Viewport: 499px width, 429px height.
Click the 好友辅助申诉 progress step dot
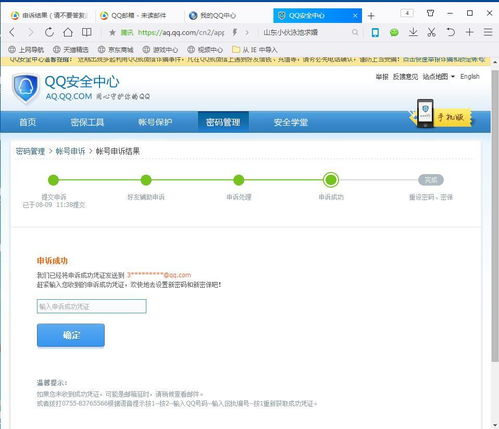146,180
